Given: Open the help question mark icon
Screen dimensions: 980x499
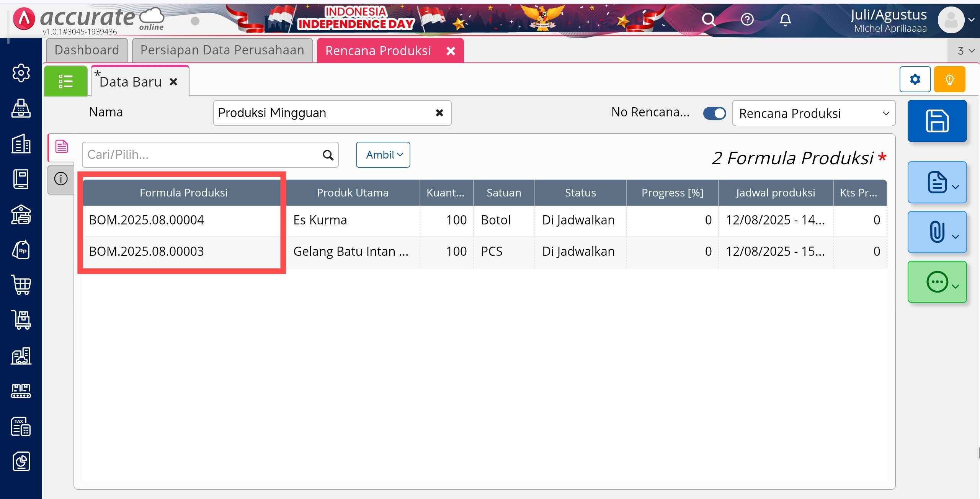Looking at the screenshot, I should [747, 19].
